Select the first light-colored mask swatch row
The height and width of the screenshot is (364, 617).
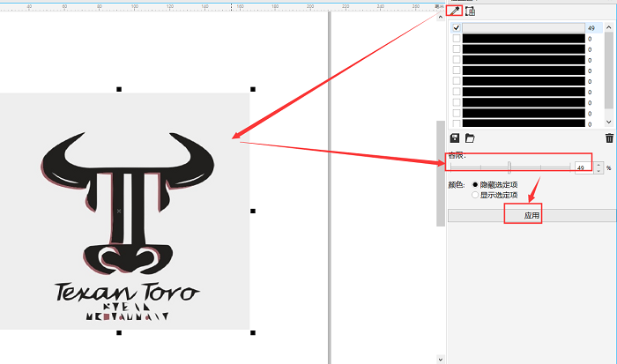[x=524, y=27]
